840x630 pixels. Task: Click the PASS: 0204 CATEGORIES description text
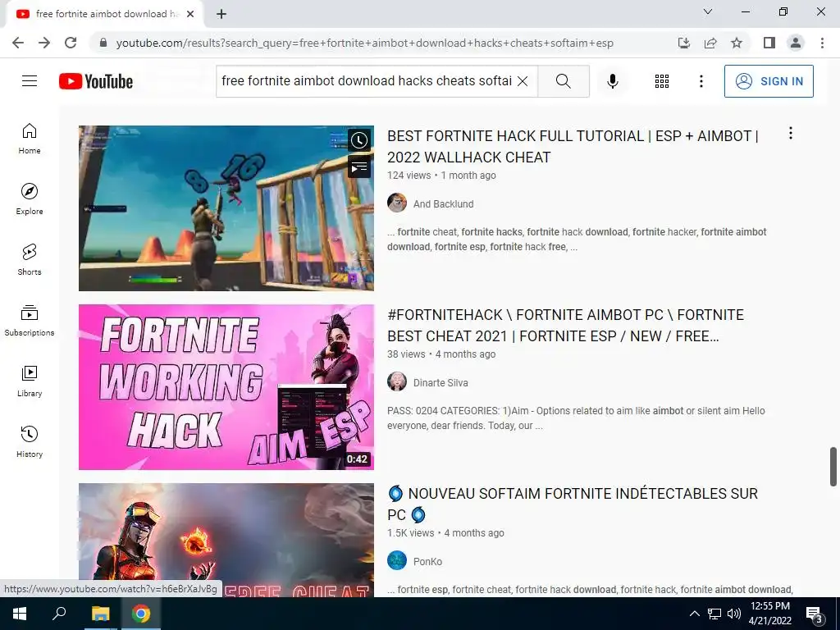coord(576,418)
